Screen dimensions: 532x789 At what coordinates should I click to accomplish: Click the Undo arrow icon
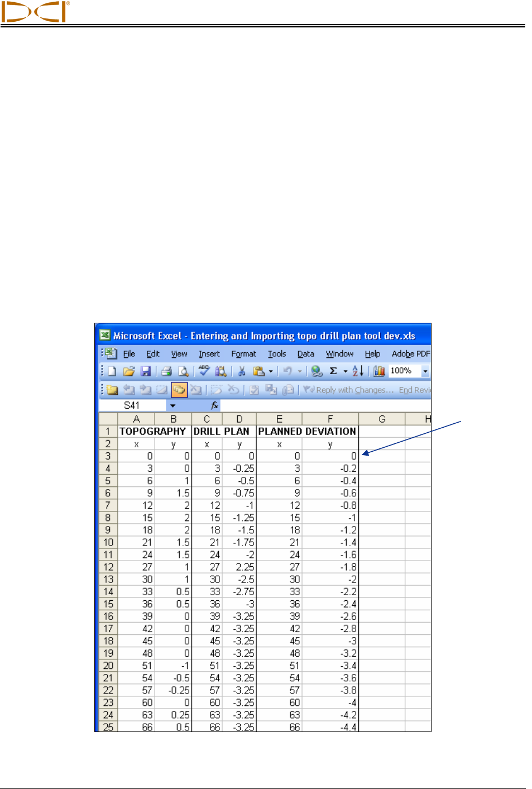(x=287, y=371)
